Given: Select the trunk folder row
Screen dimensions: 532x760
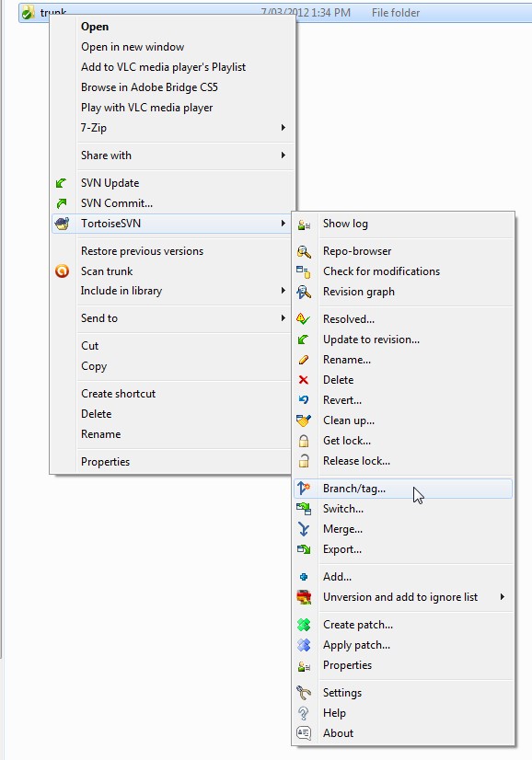Looking at the screenshot, I should click(x=275, y=13).
